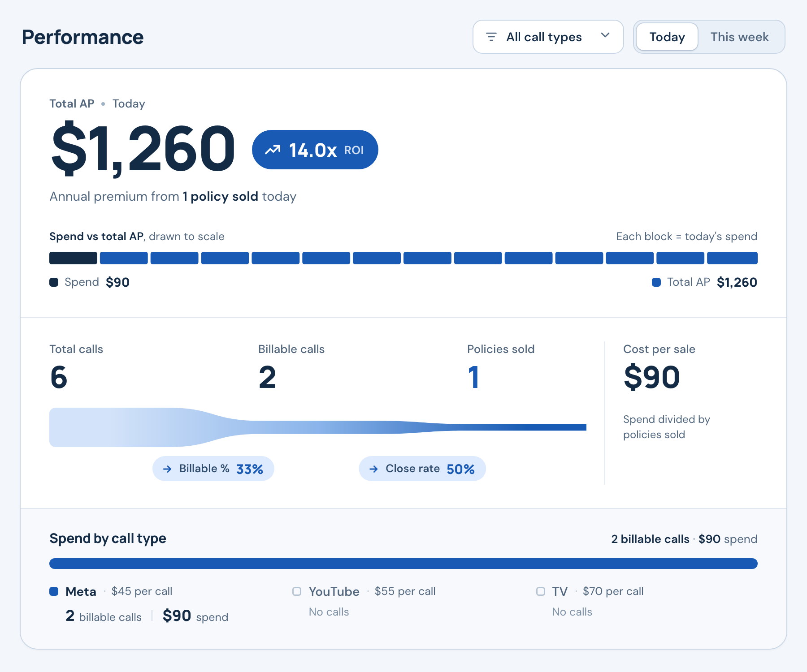807x672 pixels.
Task: Click the Total calls value 6
Action: coord(59,377)
